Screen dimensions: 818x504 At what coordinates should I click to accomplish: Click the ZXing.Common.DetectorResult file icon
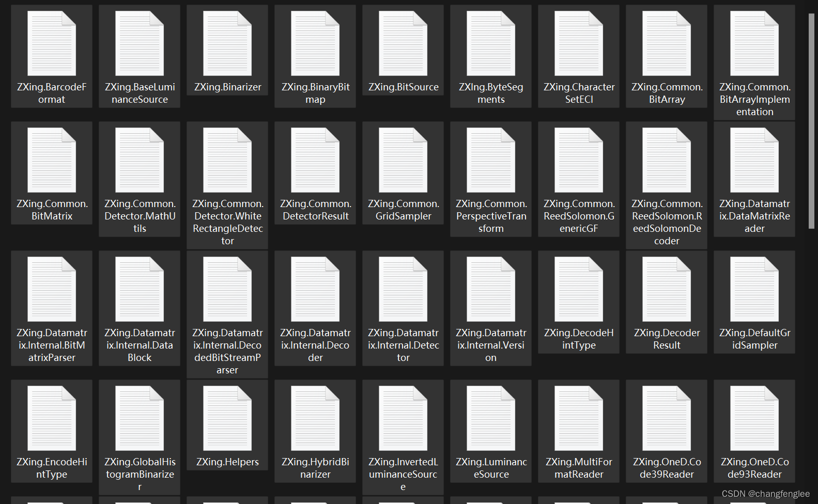point(315,160)
